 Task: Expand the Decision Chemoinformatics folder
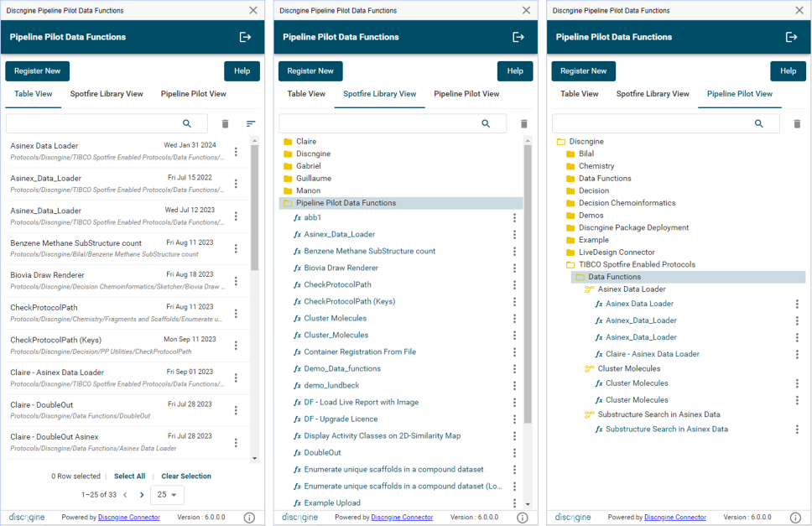(x=570, y=203)
